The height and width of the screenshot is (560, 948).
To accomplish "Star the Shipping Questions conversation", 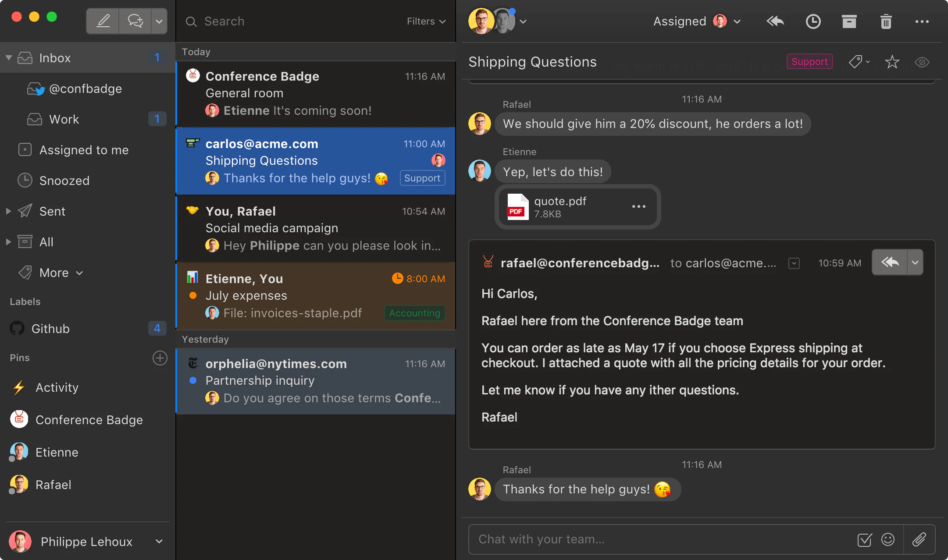I will pos(892,62).
